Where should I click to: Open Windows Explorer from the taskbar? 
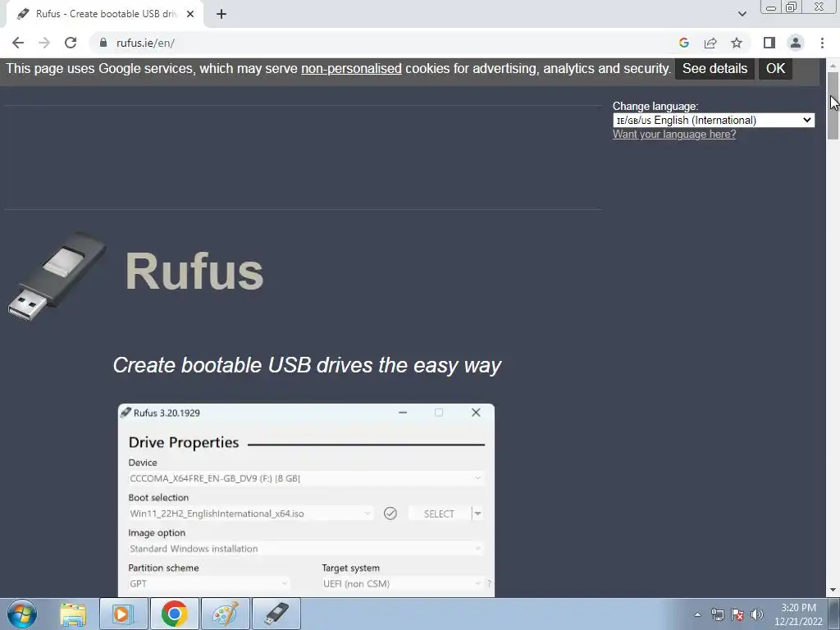pos(73,614)
